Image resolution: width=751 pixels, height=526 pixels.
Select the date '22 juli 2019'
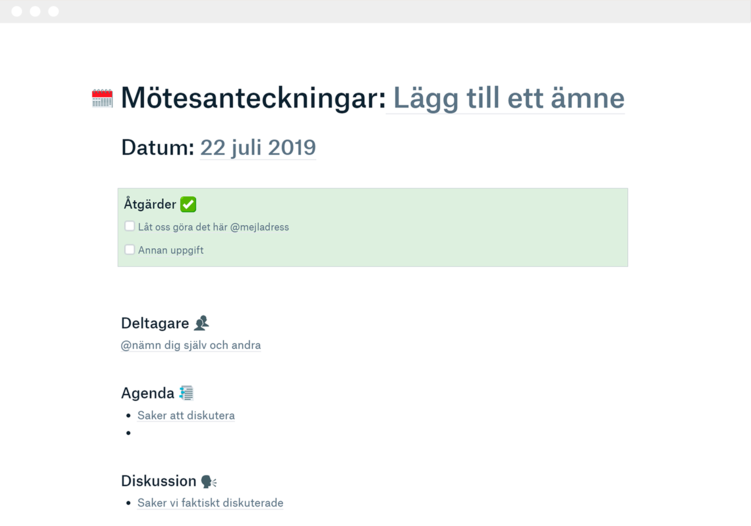pyautogui.click(x=258, y=148)
